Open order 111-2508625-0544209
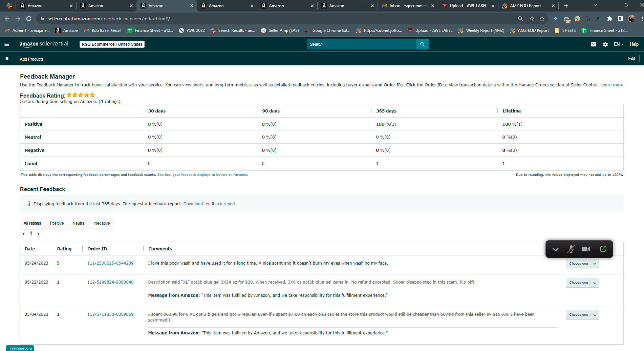The image size is (644, 351). pos(110,263)
